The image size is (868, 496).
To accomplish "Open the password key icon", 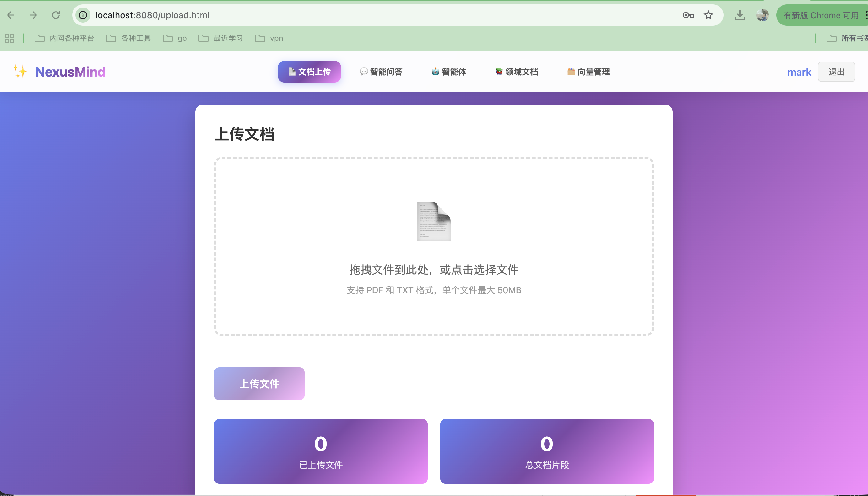I will point(688,15).
